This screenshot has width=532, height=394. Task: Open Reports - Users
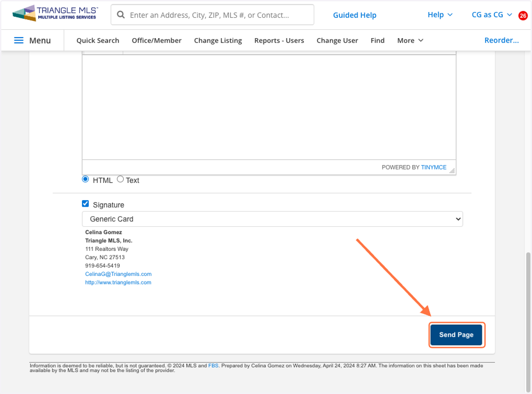[x=279, y=40]
